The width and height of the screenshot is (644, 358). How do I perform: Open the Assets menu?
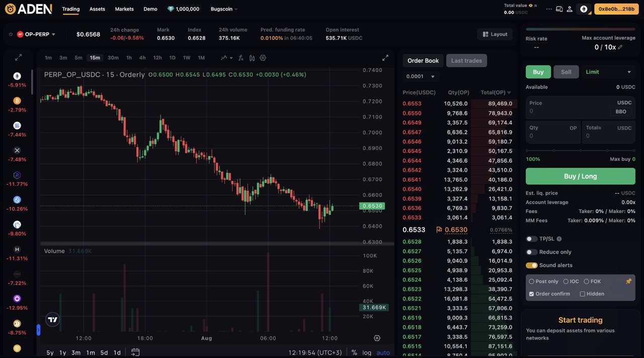(x=97, y=9)
